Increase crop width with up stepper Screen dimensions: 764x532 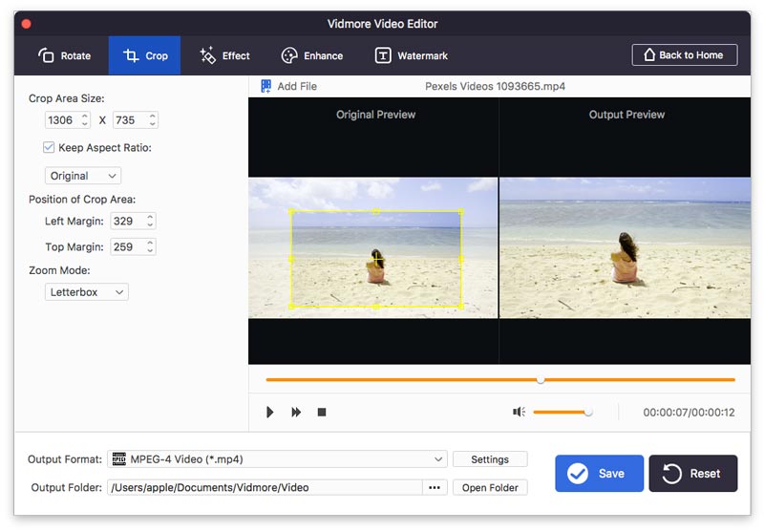pos(85,116)
